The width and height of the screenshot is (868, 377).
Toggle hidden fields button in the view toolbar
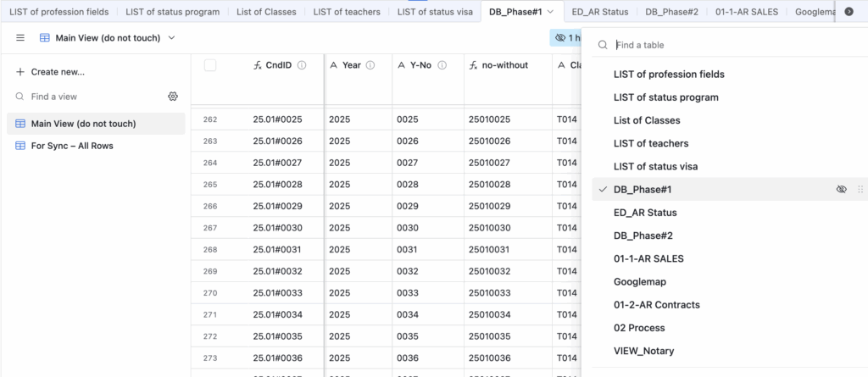(x=566, y=38)
